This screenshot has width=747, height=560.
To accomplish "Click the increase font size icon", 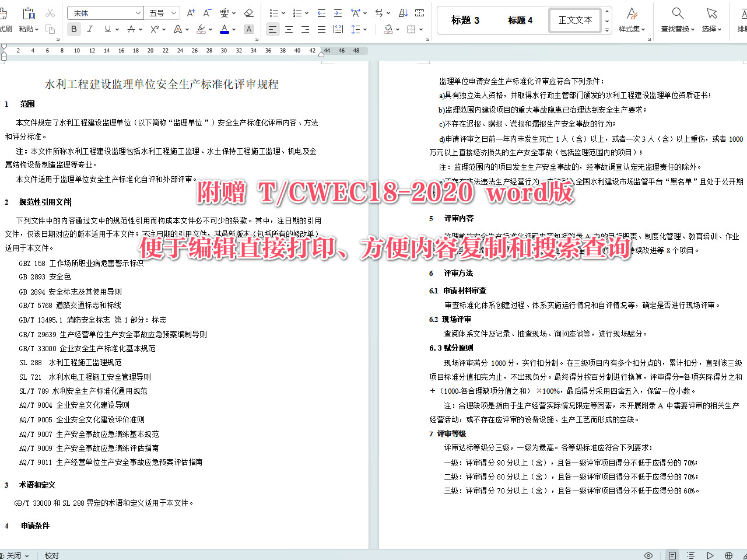I will pos(190,12).
